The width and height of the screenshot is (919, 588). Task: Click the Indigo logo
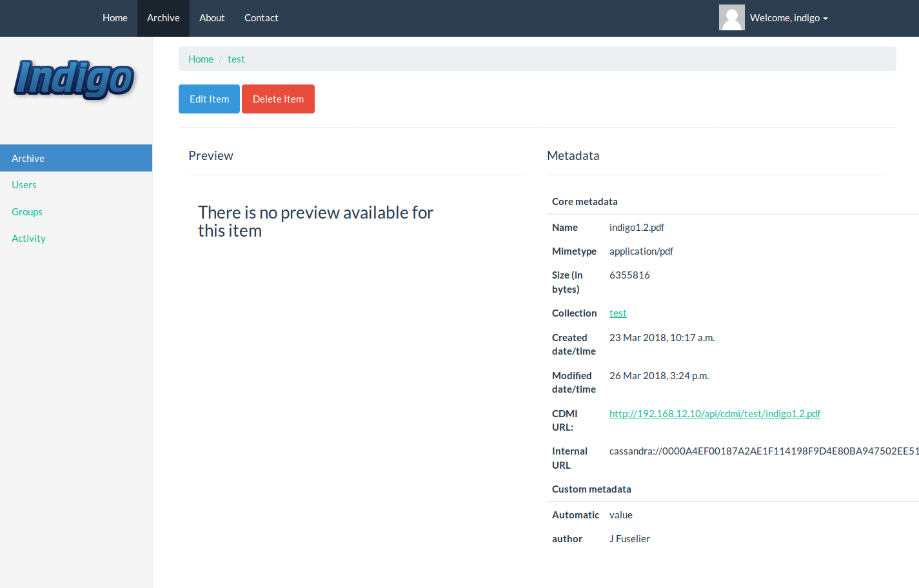(x=74, y=80)
